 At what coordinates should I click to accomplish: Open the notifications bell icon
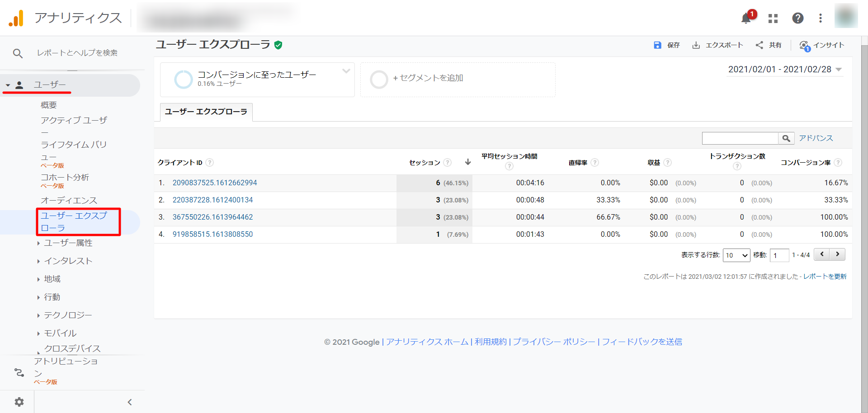746,18
